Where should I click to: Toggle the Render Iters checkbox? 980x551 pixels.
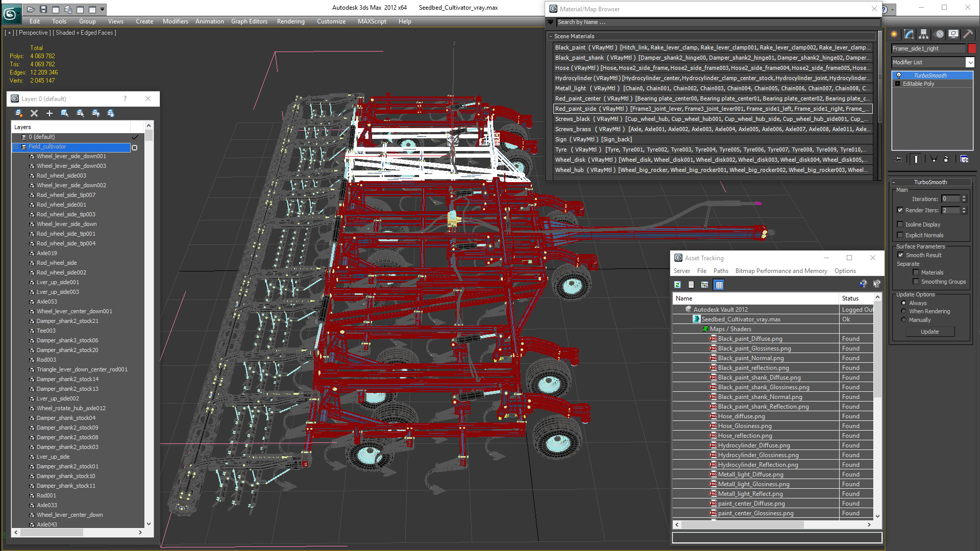tap(900, 210)
